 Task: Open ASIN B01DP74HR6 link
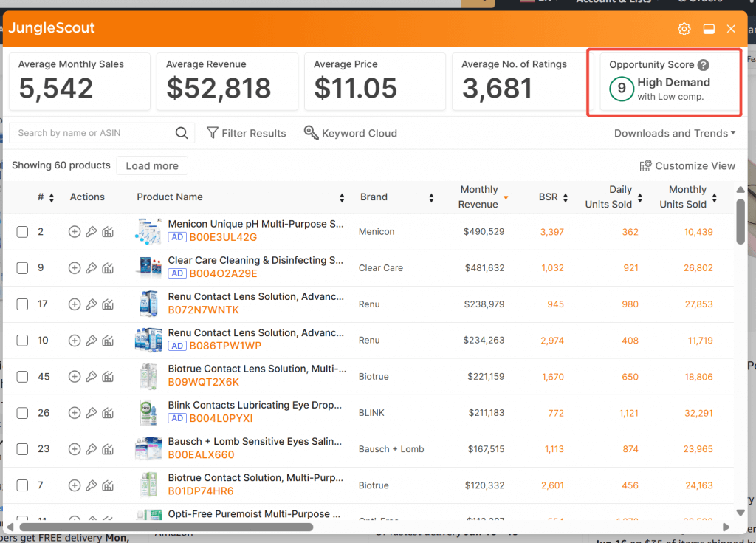(x=201, y=491)
